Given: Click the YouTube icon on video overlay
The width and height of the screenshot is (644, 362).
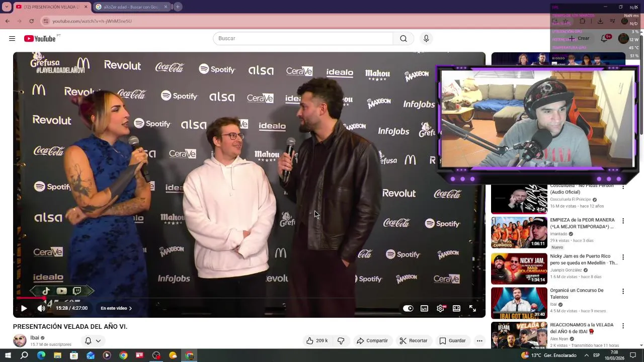Looking at the screenshot, I should (61, 291).
